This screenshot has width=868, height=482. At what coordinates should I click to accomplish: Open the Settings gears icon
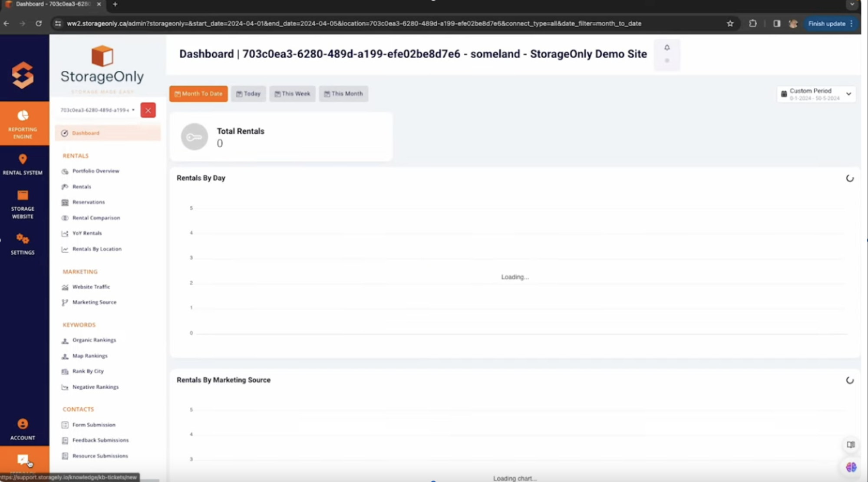coord(23,239)
